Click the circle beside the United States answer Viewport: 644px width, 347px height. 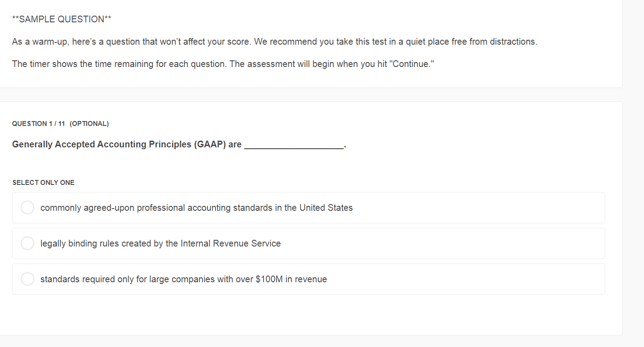(27, 207)
